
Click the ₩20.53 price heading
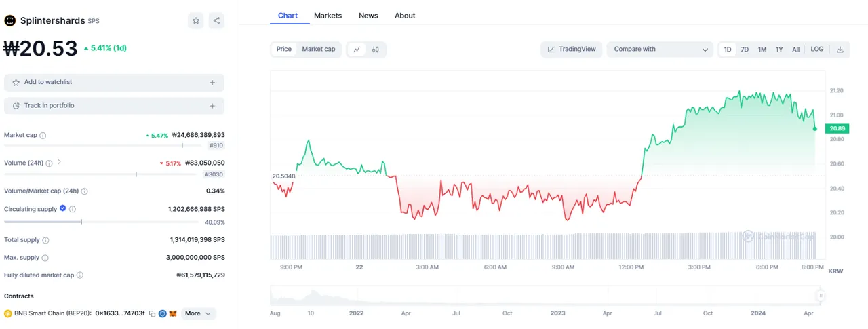[x=41, y=49]
